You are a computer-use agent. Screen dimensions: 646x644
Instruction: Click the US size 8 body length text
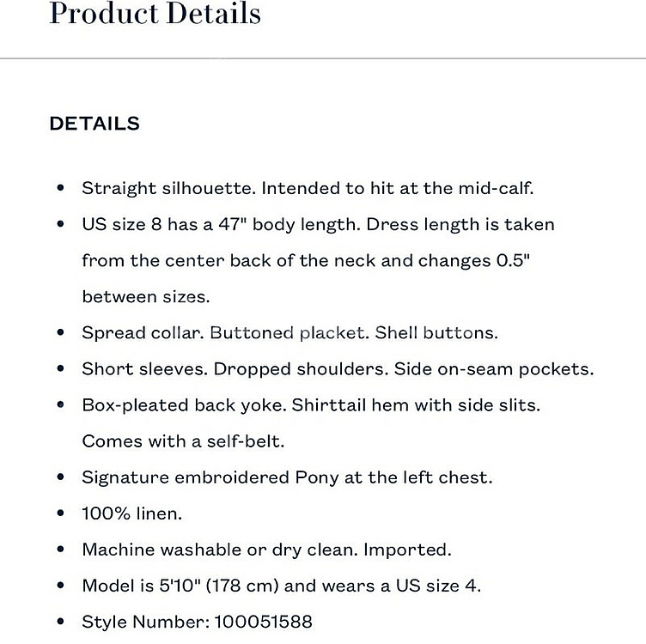click(318, 225)
